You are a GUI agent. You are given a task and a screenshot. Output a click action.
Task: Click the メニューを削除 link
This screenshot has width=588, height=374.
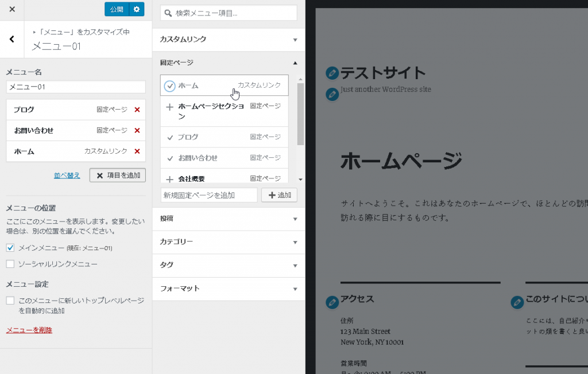coord(29,330)
